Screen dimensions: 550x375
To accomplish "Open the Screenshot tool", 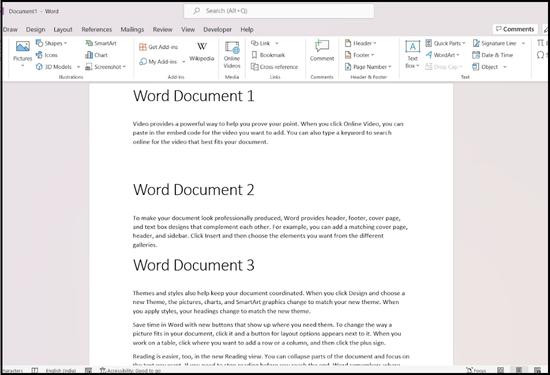I will [106, 67].
